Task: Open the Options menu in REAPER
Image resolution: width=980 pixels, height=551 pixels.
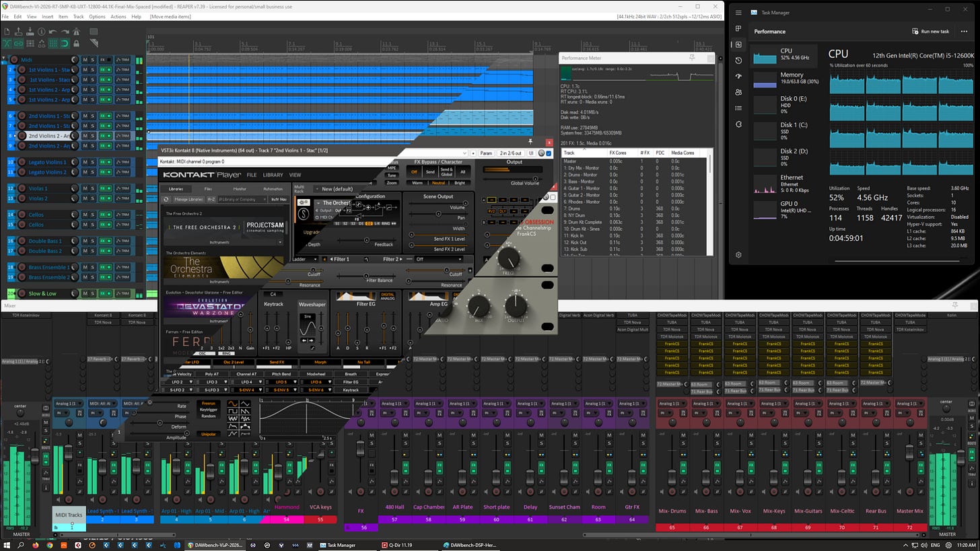Action: (97, 16)
